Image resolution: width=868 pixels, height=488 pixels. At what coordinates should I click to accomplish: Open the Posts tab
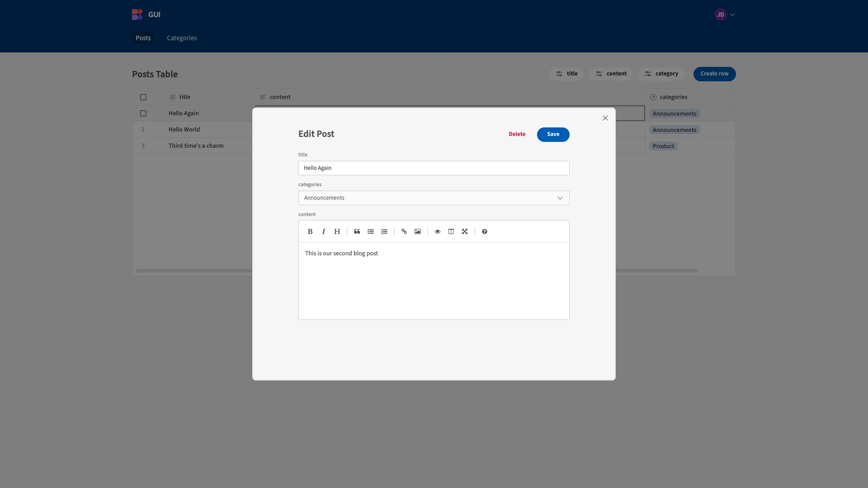click(143, 38)
